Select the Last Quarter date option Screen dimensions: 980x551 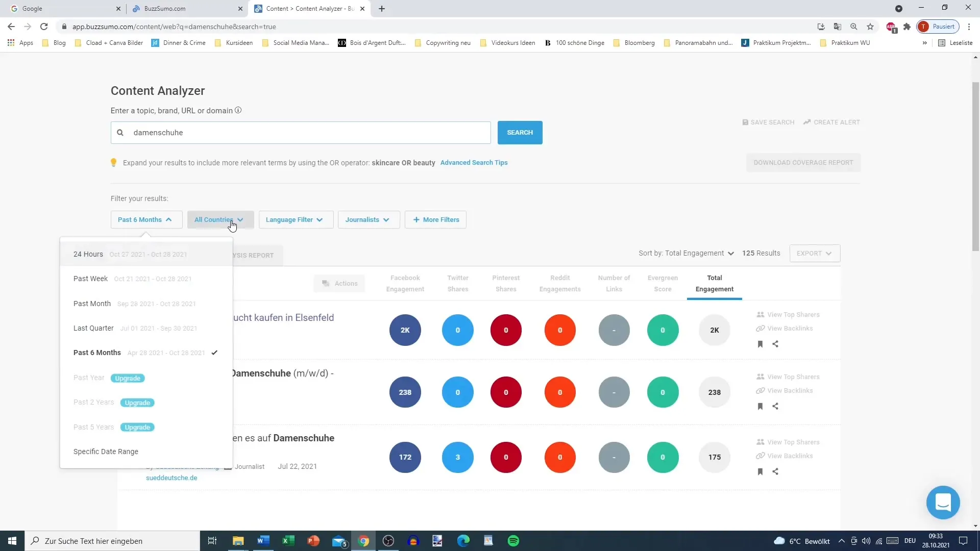pyautogui.click(x=146, y=328)
